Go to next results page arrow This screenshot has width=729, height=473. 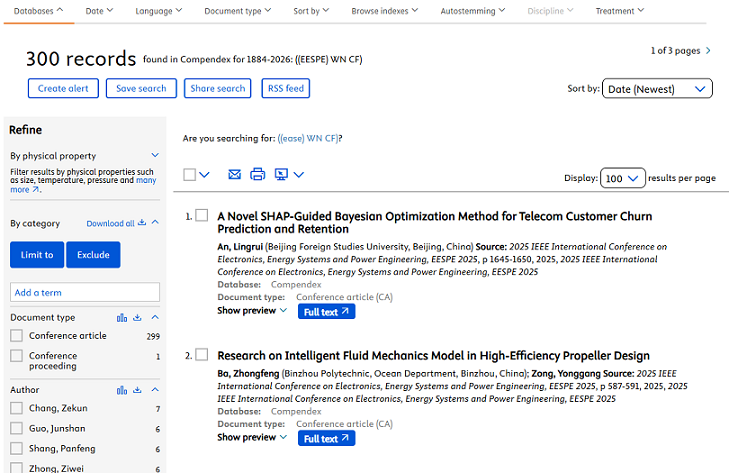[708, 50]
